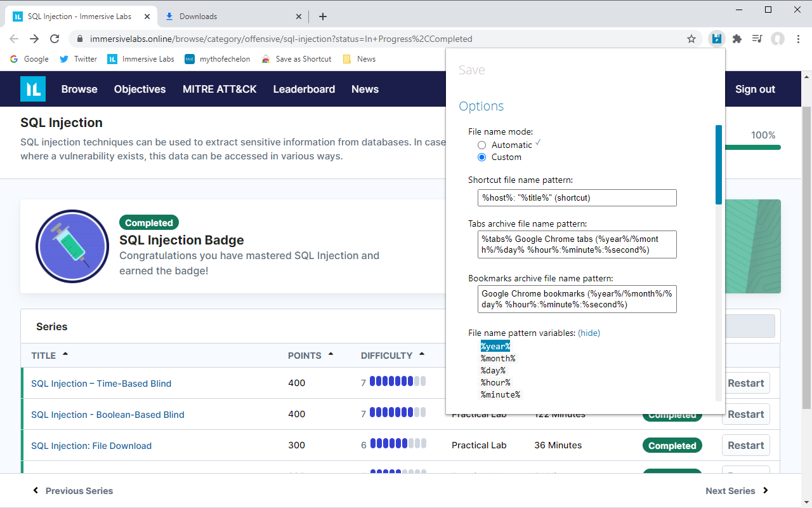The height and width of the screenshot is (508, 812).
Task: Open the new tab plus button
Action: (x=323, y=17)
